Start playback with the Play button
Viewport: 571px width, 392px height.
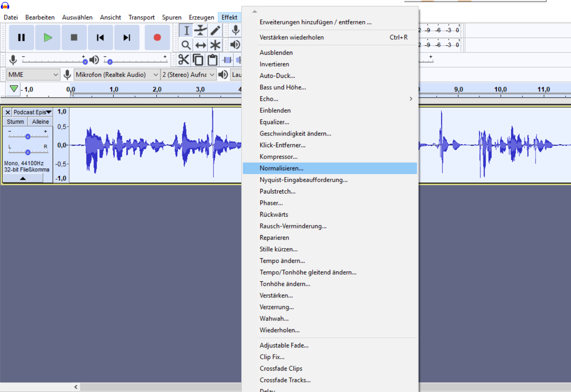tap(48, 37)
